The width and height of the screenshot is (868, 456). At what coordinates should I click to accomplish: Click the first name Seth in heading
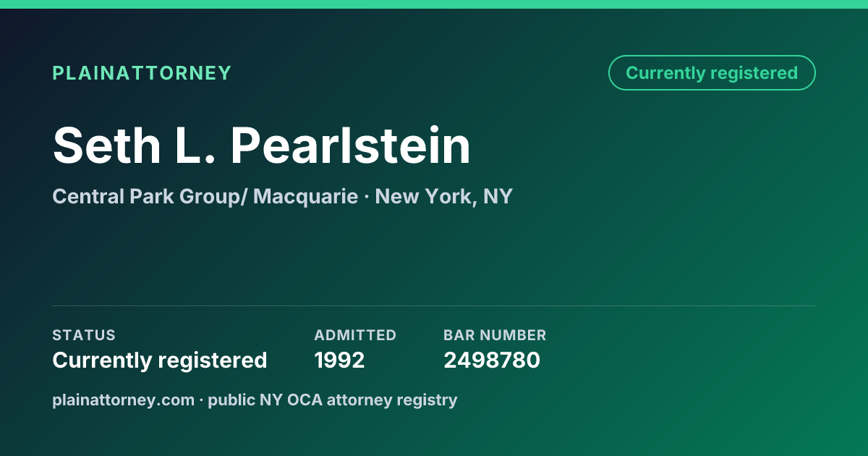point(107,145)
